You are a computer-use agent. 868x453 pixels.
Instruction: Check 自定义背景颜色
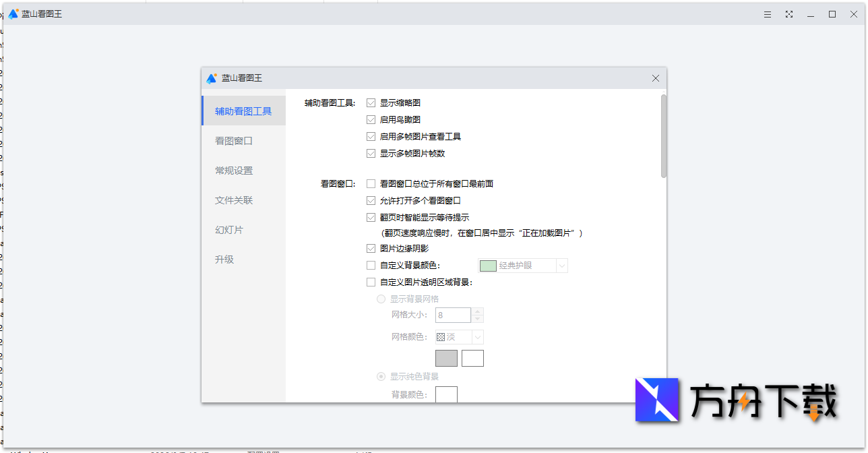(371, 265)
